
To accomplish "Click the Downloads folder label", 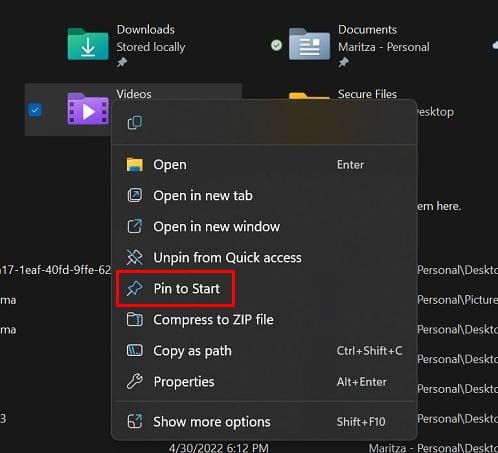I will (x=146, y=30).
